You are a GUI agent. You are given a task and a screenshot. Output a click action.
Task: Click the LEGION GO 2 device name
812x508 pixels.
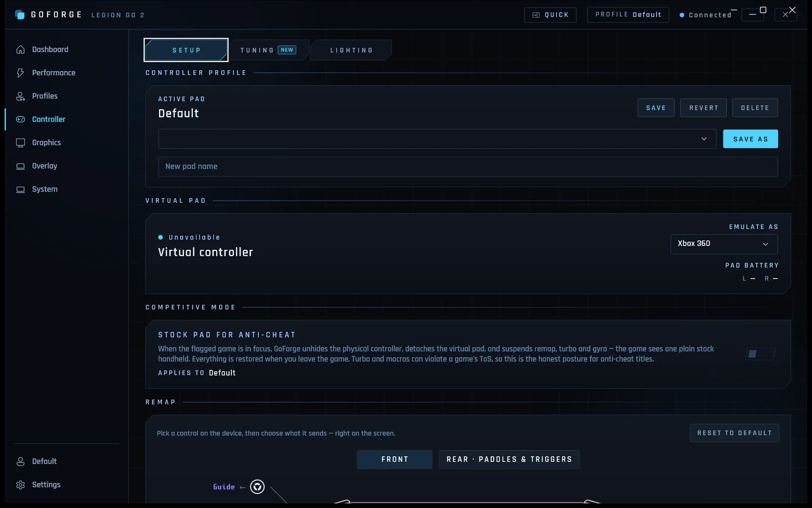[x=118, y=15]
